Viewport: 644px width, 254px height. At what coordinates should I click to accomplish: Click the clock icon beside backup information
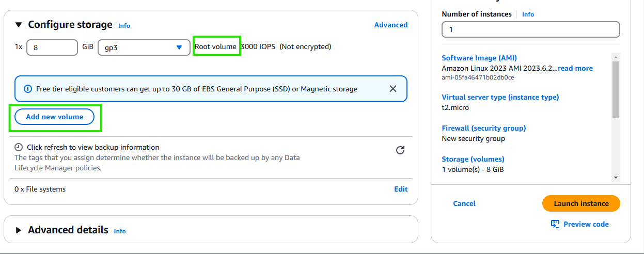tap(19, 147)
